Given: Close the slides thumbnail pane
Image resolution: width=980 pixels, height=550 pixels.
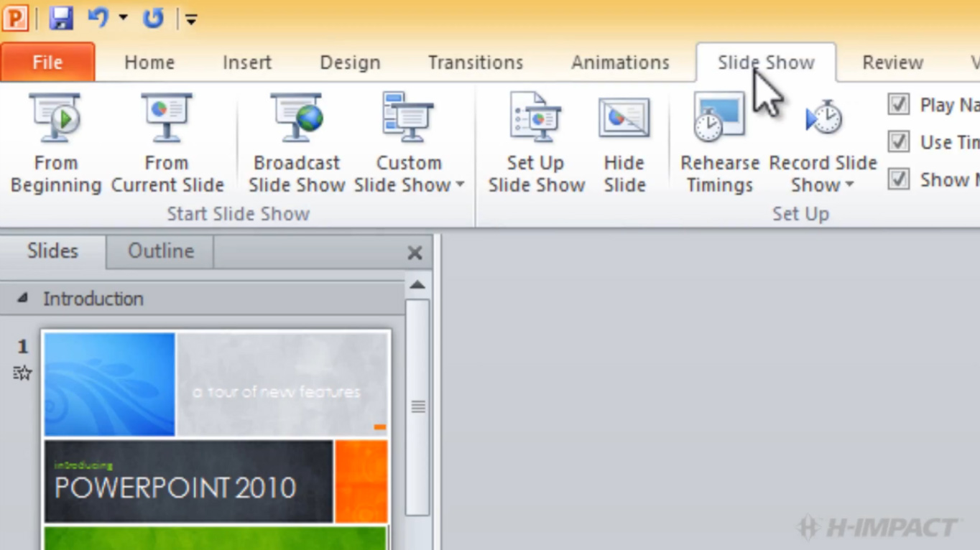Looking at the screenshot, I should pos(415,253).
